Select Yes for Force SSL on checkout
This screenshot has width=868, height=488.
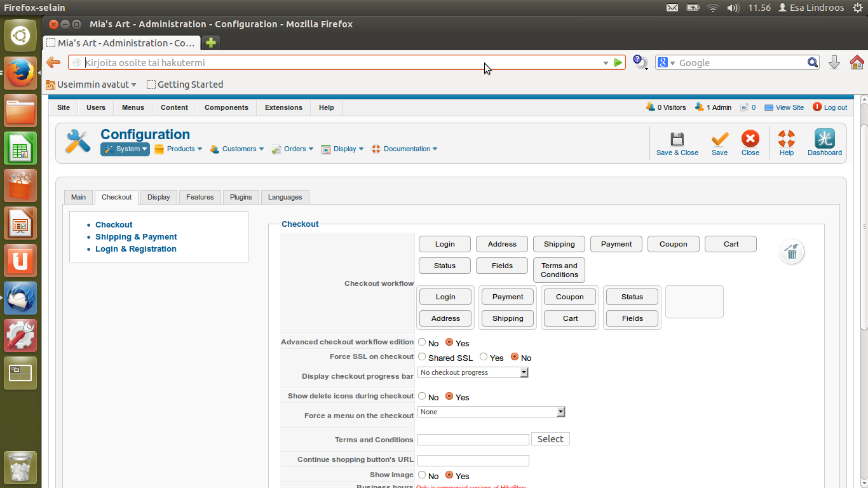pyautogui.click(x=484, y=356)
